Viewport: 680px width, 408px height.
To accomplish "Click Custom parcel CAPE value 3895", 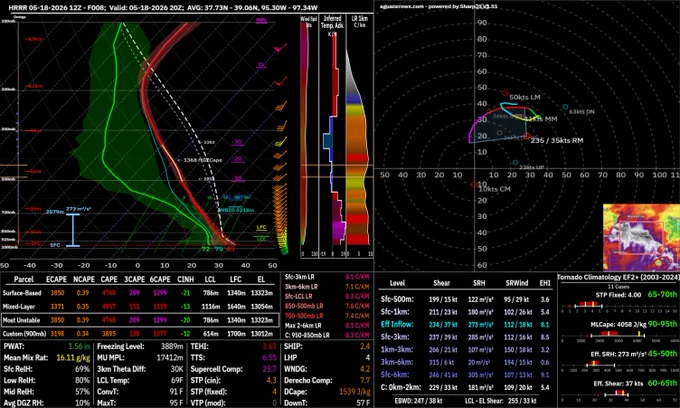I will coord(109,334).
